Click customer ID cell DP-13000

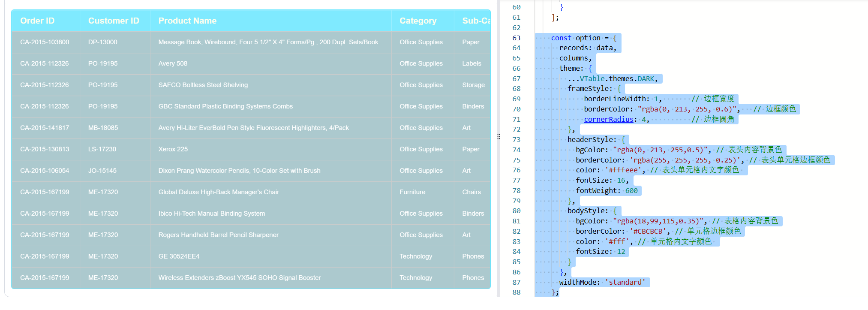click(115, 42)
